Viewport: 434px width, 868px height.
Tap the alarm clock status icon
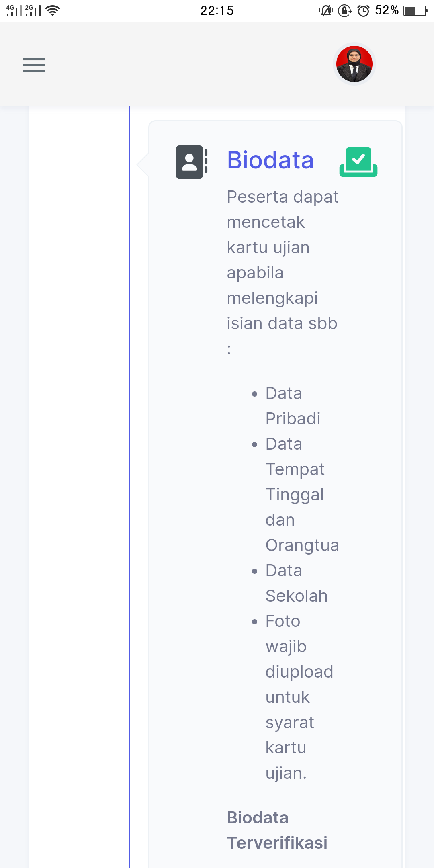pos(363,11)
